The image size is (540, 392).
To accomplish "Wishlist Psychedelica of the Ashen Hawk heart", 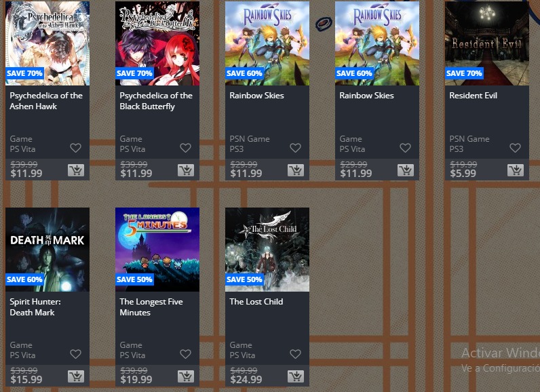I will click(76, 148).
